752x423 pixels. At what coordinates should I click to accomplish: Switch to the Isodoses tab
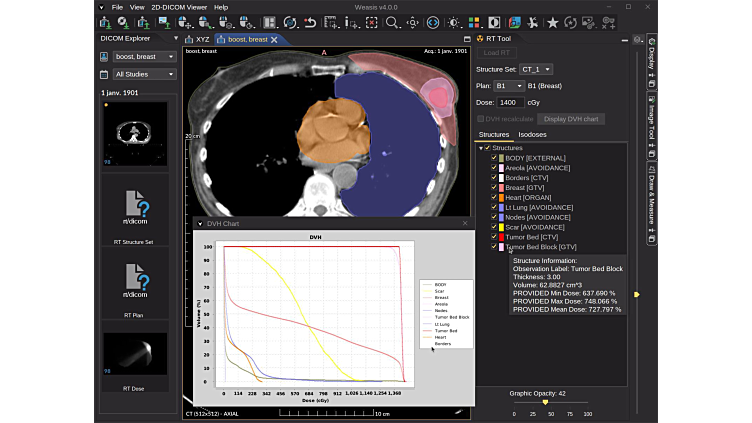point(532,135)
